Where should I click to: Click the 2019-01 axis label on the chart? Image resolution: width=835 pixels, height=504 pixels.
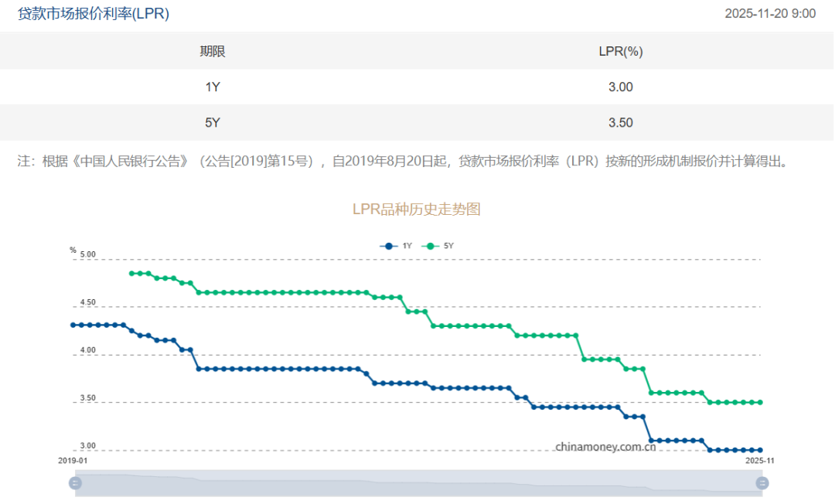pyautogui.click(x=71, y=460)
